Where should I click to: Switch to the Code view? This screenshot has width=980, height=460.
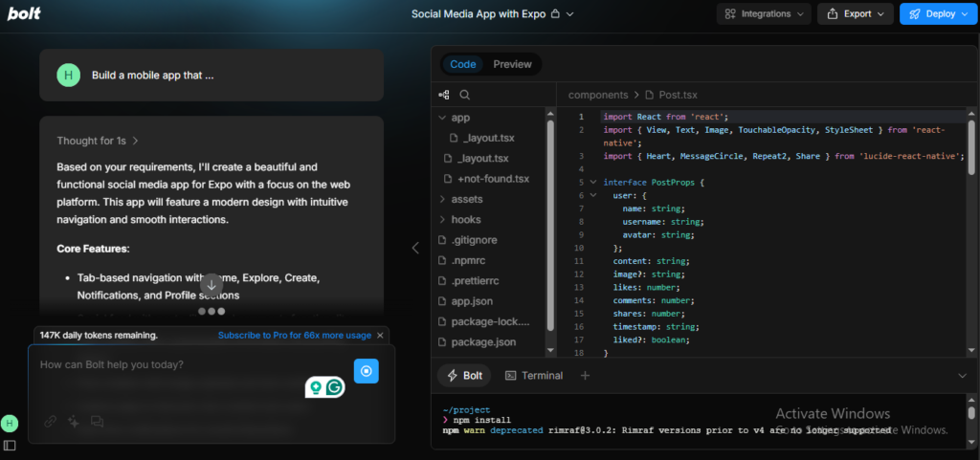(x=463, y=64)
